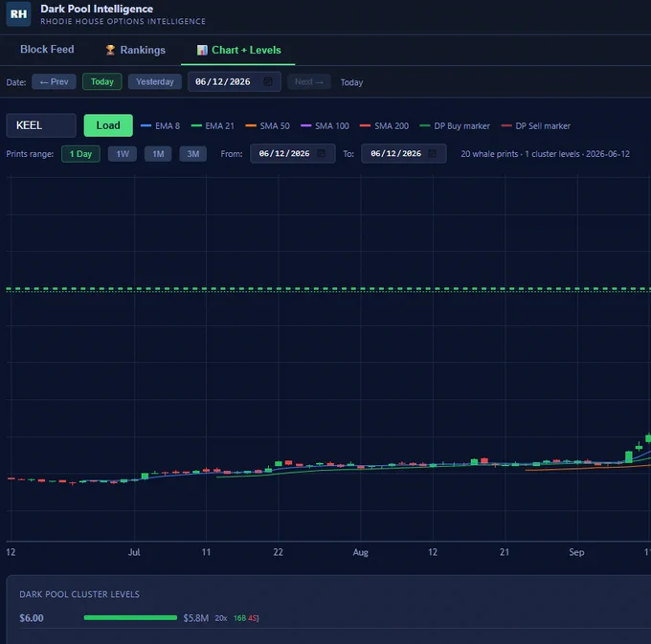Viewport: 651px width, 644px height.
Task: Toggle the EMA 8 legend entry
Action: [160, 125]
